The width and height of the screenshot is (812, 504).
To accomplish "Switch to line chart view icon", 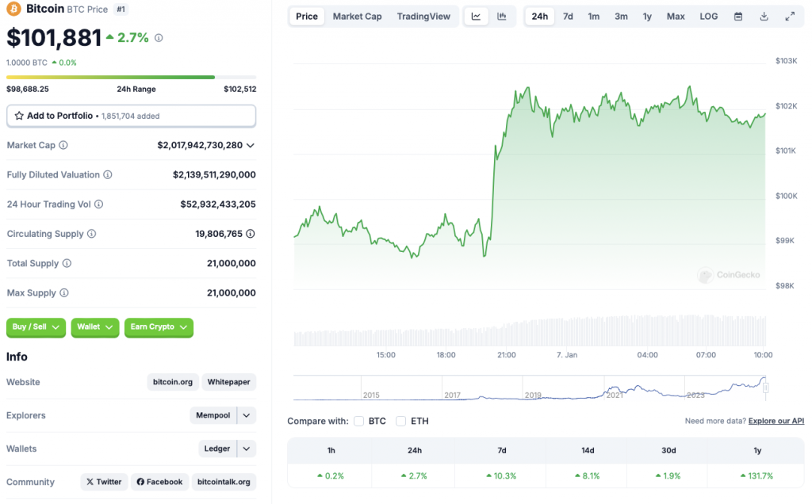I will 476,17.
